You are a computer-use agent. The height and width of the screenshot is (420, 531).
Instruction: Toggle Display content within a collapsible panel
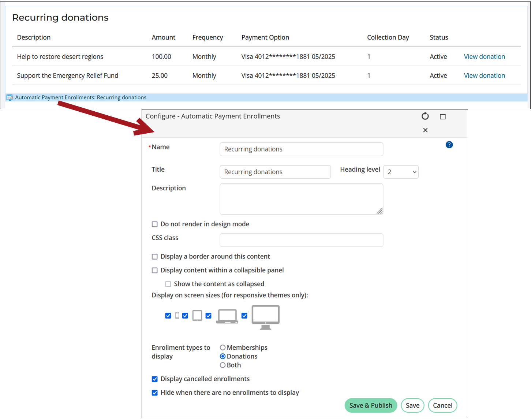click(155, 270)
